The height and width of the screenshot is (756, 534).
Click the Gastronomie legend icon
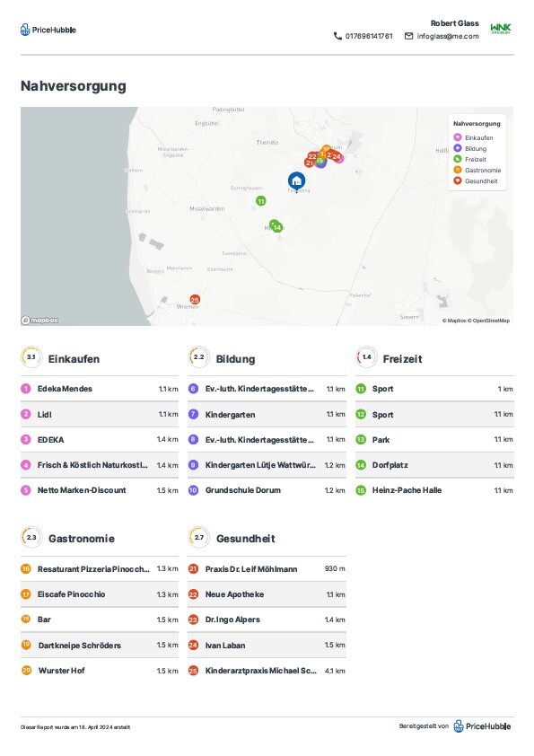458,170
